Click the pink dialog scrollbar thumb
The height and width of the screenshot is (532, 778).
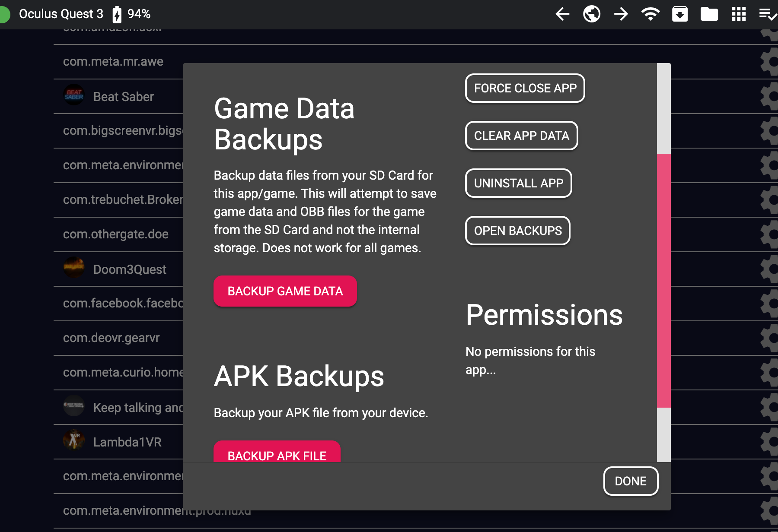coord(663,281)
